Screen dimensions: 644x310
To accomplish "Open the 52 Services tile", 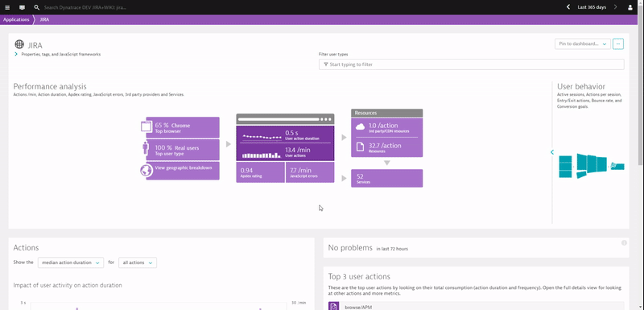I will click(x=386, y=178).
